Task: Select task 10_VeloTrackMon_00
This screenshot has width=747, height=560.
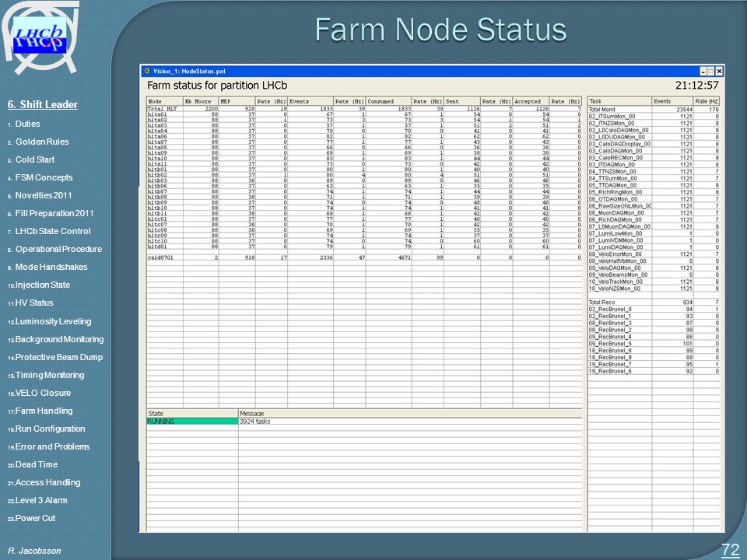Action: [654, 282]
